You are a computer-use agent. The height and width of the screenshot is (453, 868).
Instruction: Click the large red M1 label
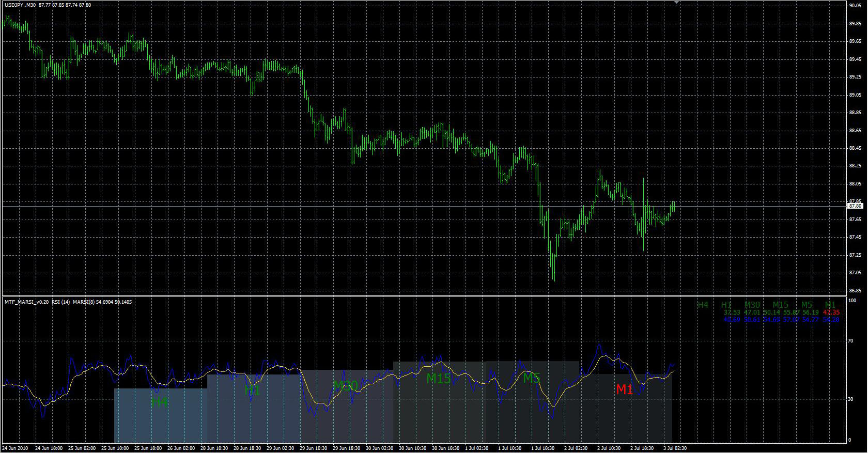[624, 389]
